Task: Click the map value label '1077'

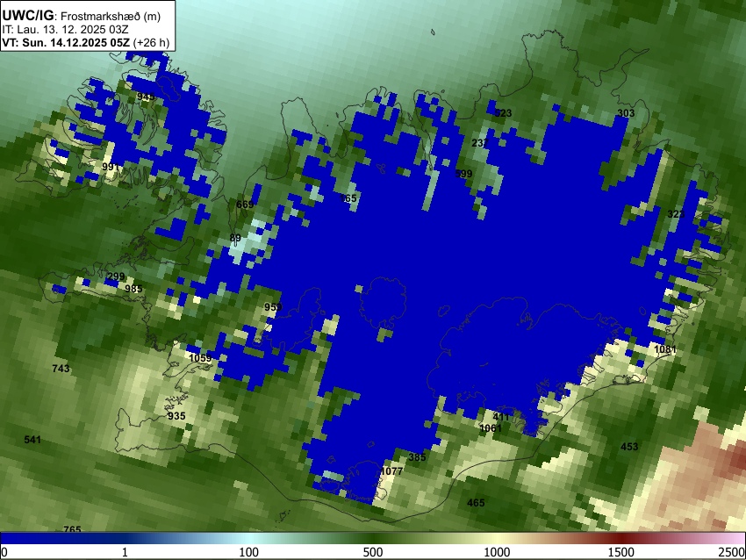Action: coord(392,471)
